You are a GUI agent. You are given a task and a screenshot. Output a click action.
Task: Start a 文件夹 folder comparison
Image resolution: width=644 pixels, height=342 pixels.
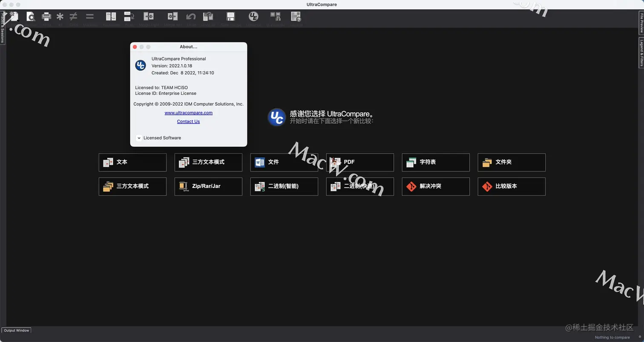pos(512,162)
